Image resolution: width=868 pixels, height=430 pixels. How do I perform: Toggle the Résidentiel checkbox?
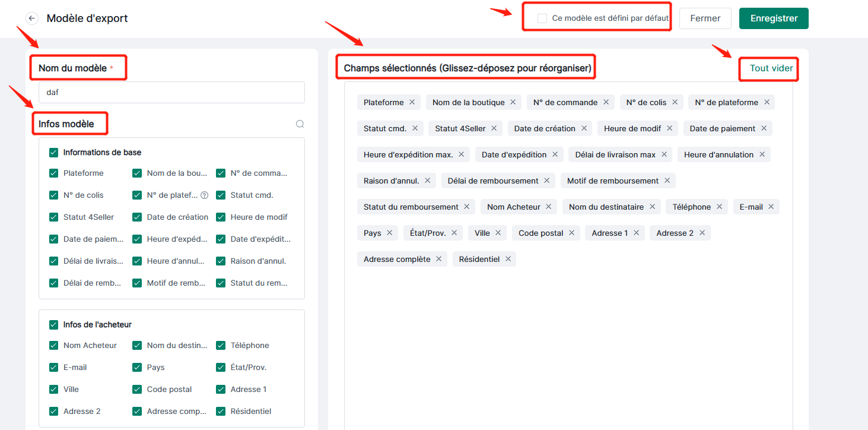click(x=221, y=412)
